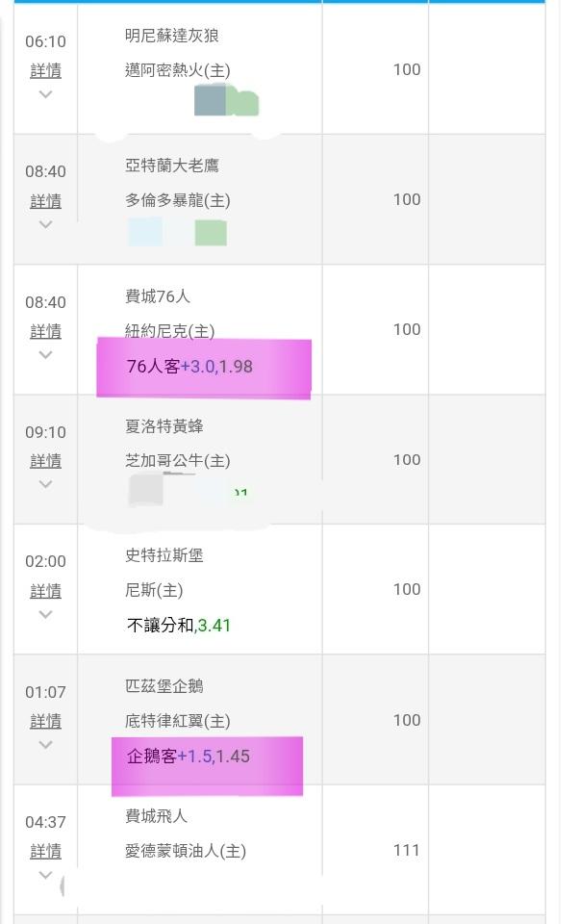Click the 邁阿密熱火(主) team name
The width and height of the screenshot is (579, 924).
coord(178,70)
